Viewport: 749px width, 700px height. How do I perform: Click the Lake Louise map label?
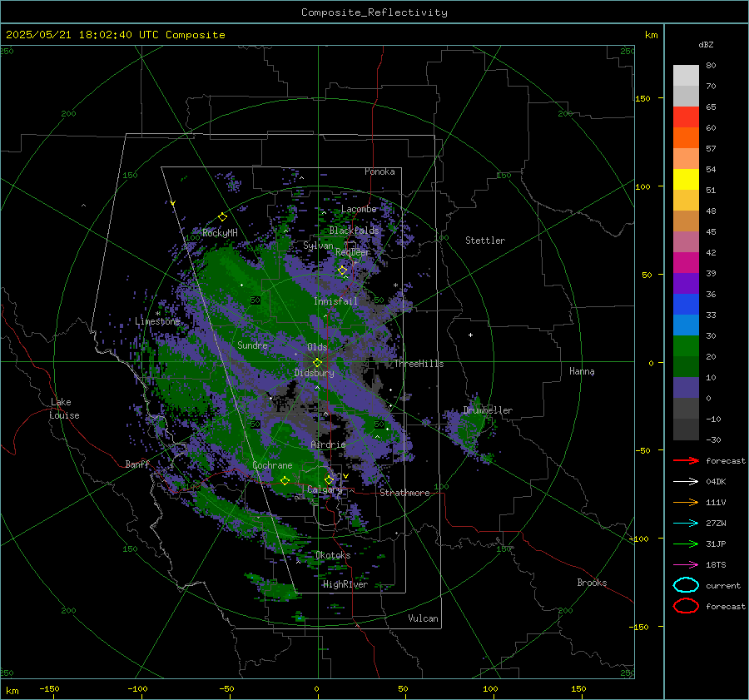coord(64,409)
